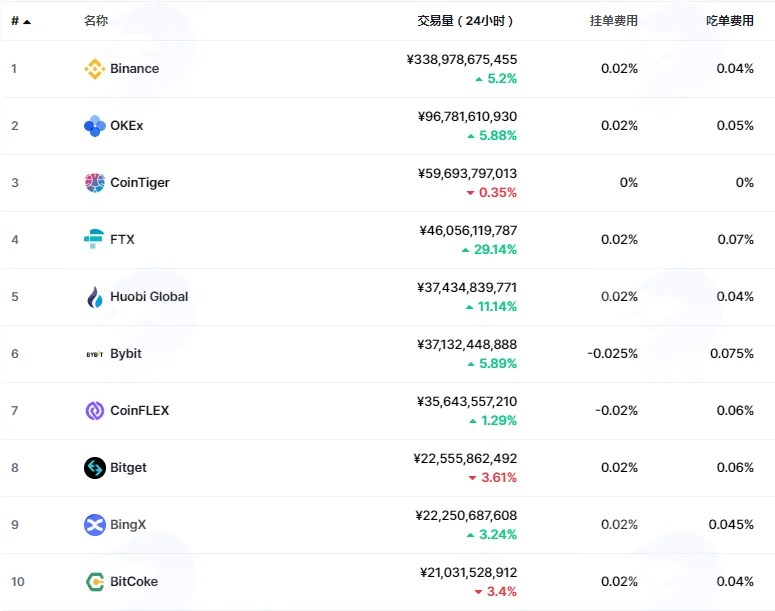Viewport: 775px width, 611px height.
Task: Open the Binance exchange name link
Action: click(134, 69)
